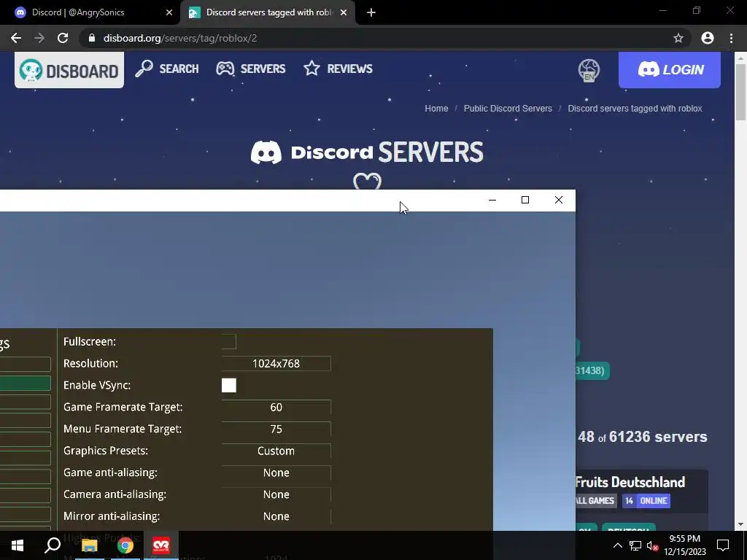Open the Camera anti-aliasing dropdown

pos(276,494)
